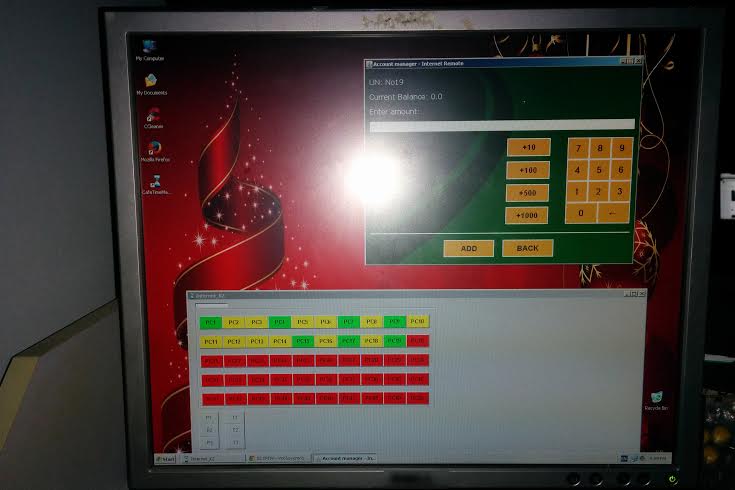The height and width of the screenshot is (490, 735).
Task: Select the +1000 quick amount button
Action: click(x=528, y=216)
